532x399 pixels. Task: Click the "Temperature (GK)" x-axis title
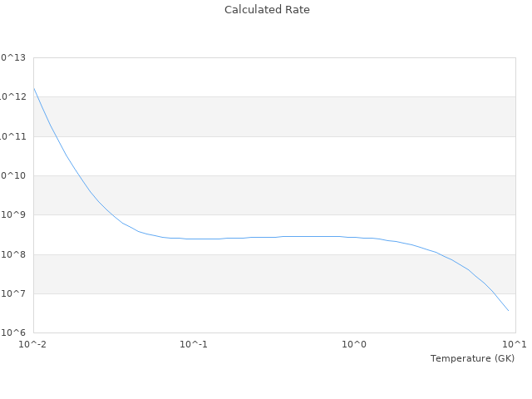click(x=472, y=358)
